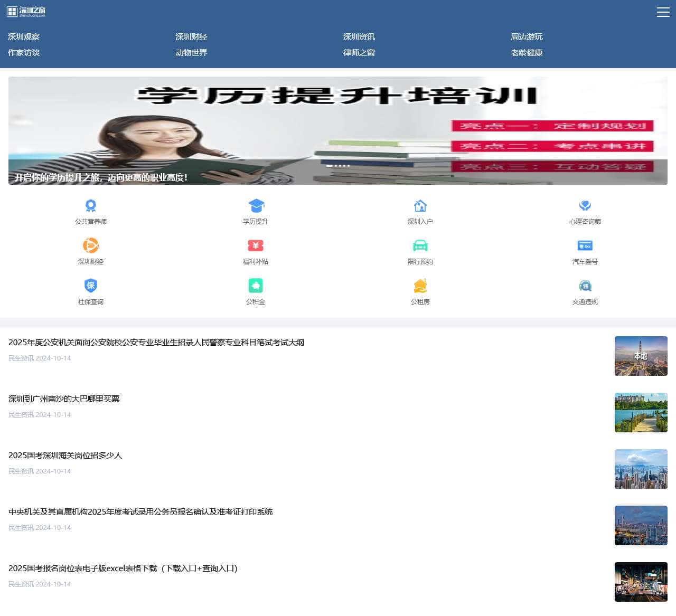Open article 深圳到广州南沙的大巴哪里买票
676x616 pixels.
pos(64,399)
